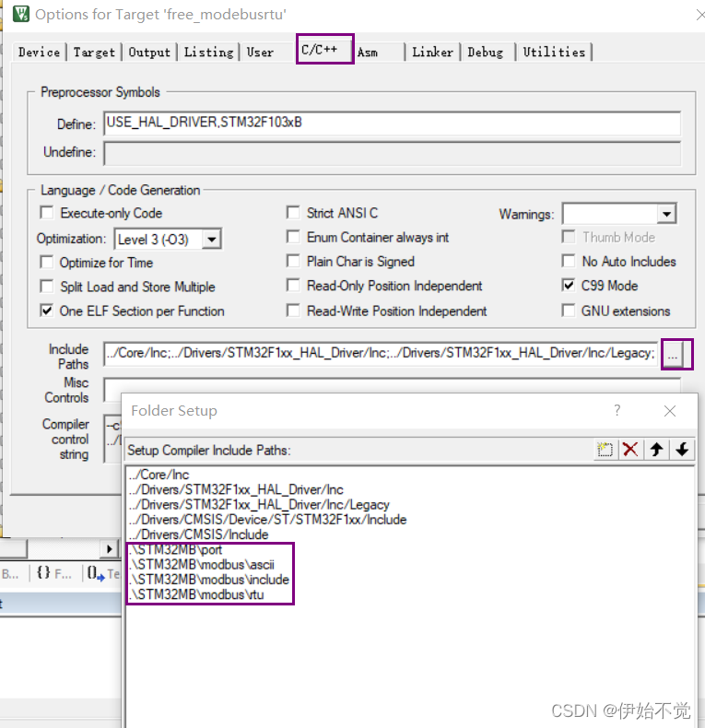Switch to the Target tab

click(94, 52)
